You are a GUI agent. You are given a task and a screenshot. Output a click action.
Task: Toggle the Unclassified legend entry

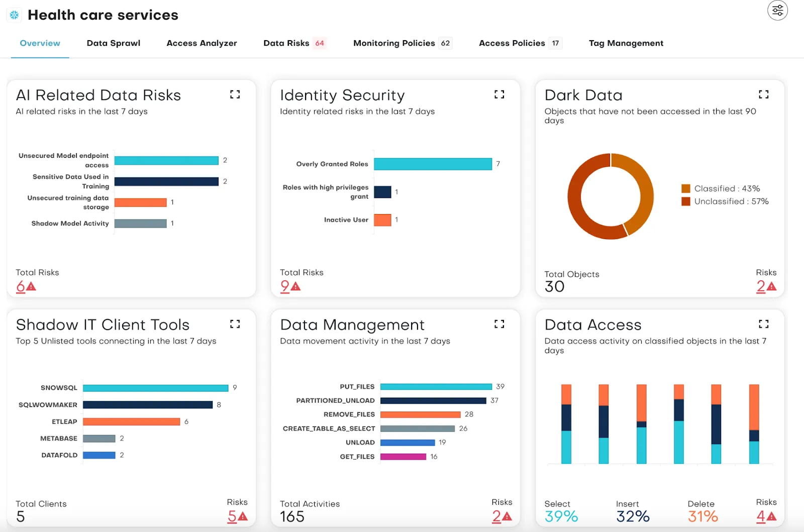730,201
